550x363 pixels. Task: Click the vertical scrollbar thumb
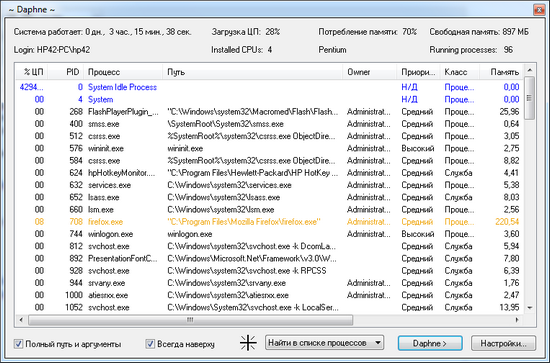pyautogui.click(x=530, y=98)
